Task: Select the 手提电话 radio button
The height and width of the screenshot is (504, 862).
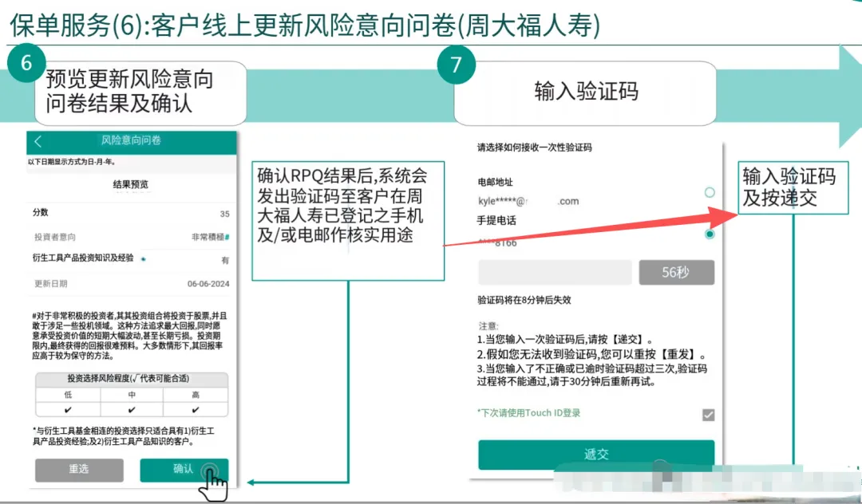Action: pos(710,234)
